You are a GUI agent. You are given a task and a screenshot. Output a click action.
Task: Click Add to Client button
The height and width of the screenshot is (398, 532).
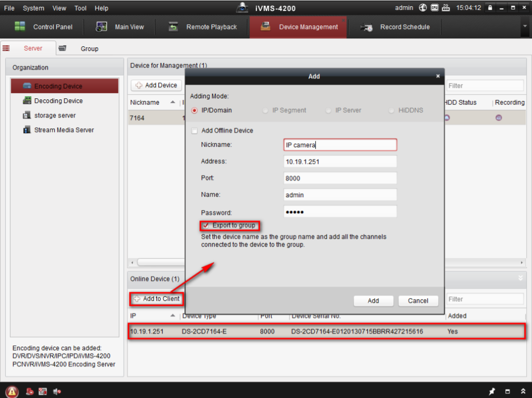[x=156, y=299]
